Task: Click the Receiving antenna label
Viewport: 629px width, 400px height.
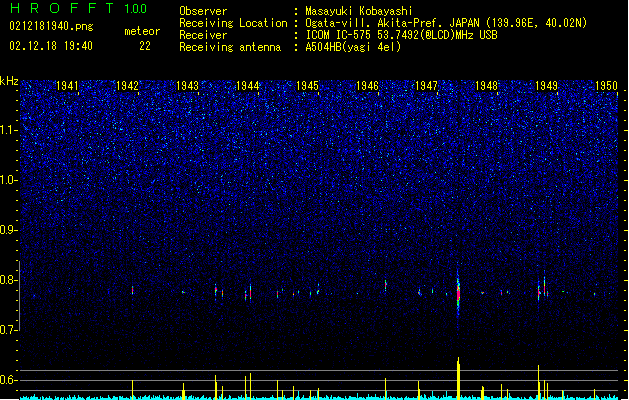Action: point(230,47)
